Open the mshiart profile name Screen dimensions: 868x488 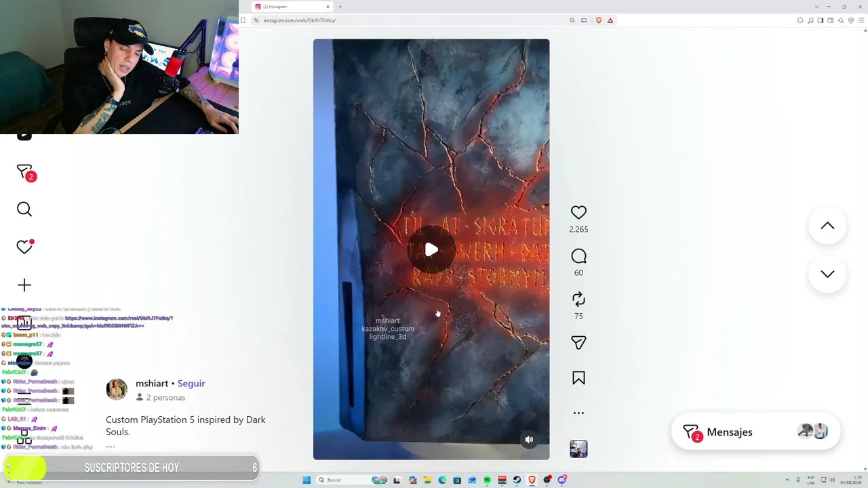(152, 384)
